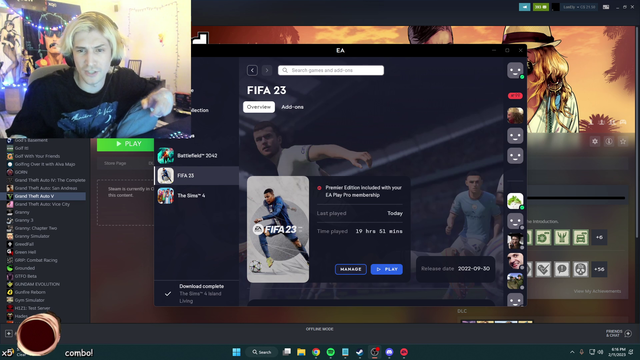Switch to the Add-ons tab

(x=292, y=107)
